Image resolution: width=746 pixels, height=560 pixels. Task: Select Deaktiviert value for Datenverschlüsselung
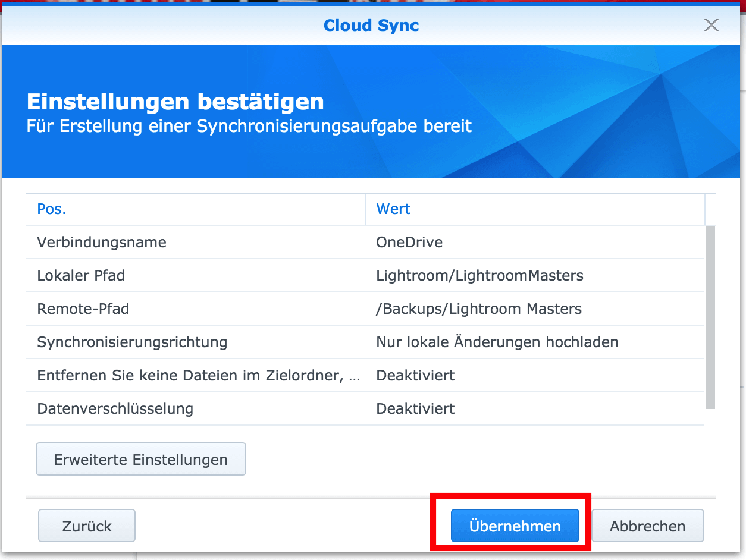[x=415, y=408]
